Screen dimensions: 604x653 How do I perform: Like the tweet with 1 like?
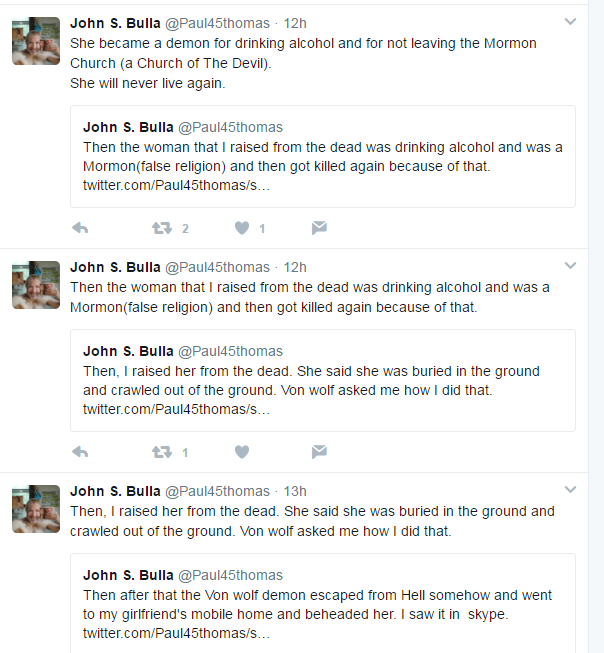[x=242, y=228]
